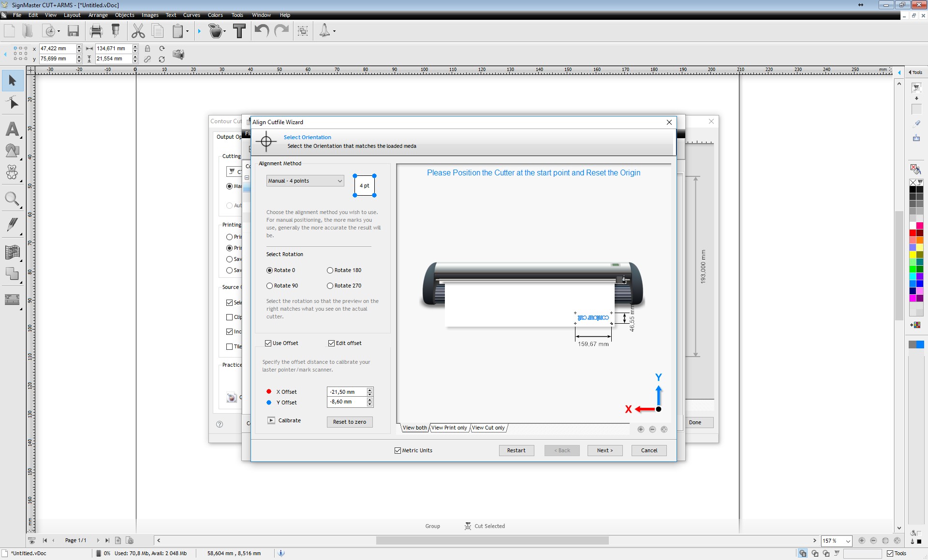Click Cancel in Align Cutfile Wizard
This screenshot has height=560, width=928.
tap(649, 450)
